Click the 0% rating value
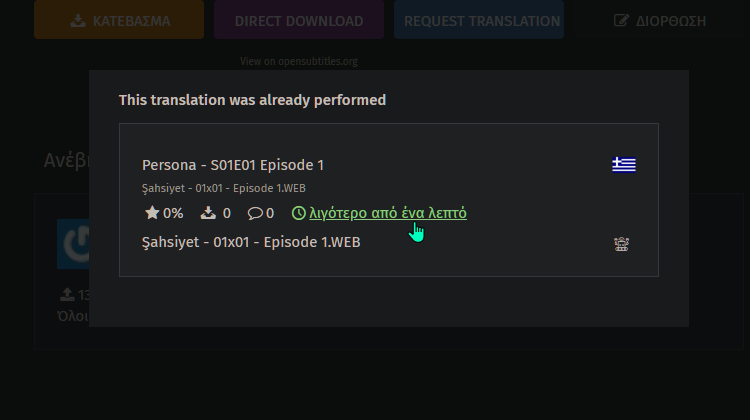The image size is (750, 420). (x=173, y=213)
